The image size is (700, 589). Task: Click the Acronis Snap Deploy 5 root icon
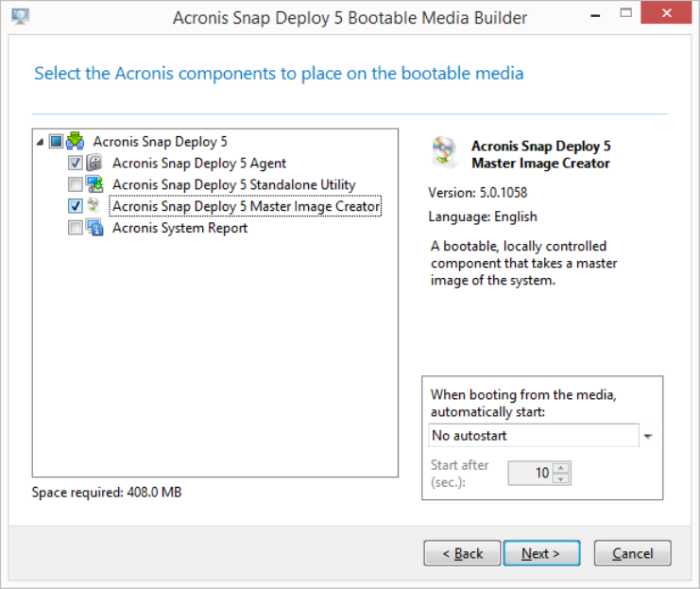click(75, 141)
